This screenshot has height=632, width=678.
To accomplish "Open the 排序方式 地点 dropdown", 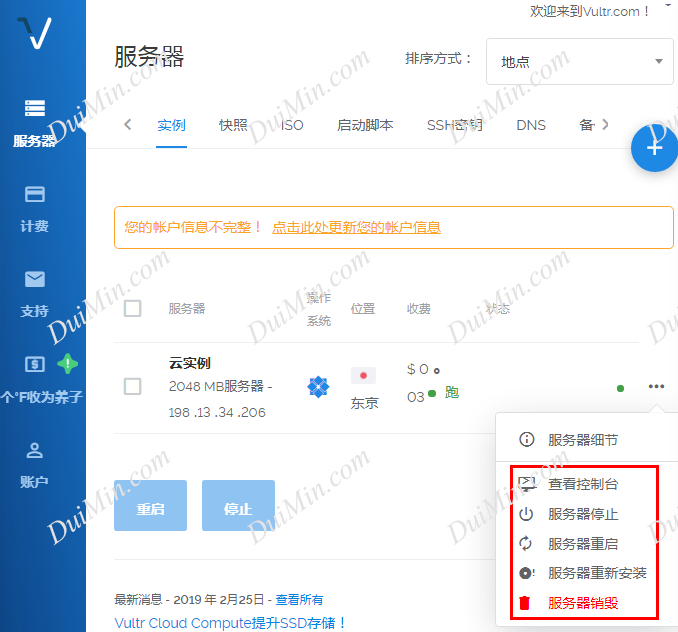I will tap(579, 61).
